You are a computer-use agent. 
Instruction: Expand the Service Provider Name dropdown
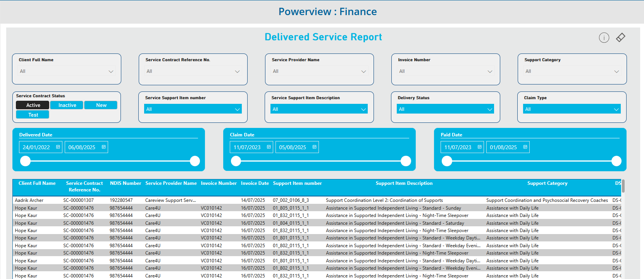click(x=363, y=71)
